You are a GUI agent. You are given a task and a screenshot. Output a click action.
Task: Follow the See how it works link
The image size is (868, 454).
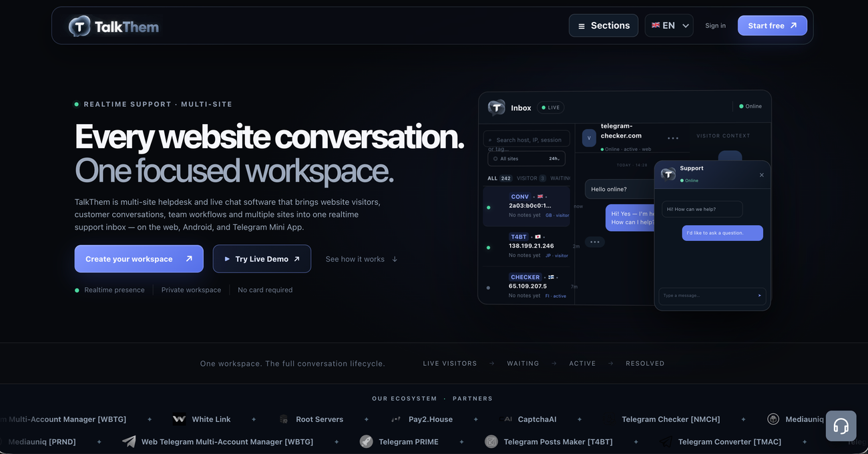click(x=361, y=259)
